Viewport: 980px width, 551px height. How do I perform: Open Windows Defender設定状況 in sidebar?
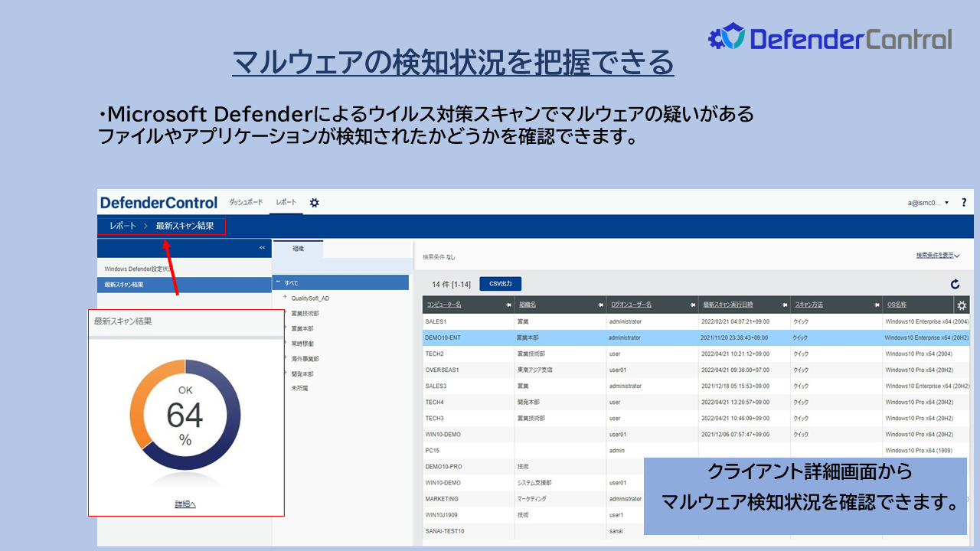pos(139,269)
